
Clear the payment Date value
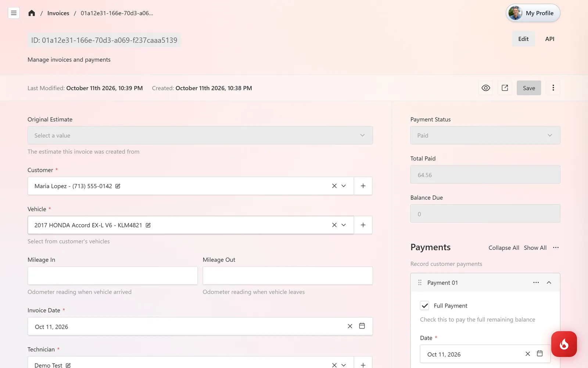528,354
